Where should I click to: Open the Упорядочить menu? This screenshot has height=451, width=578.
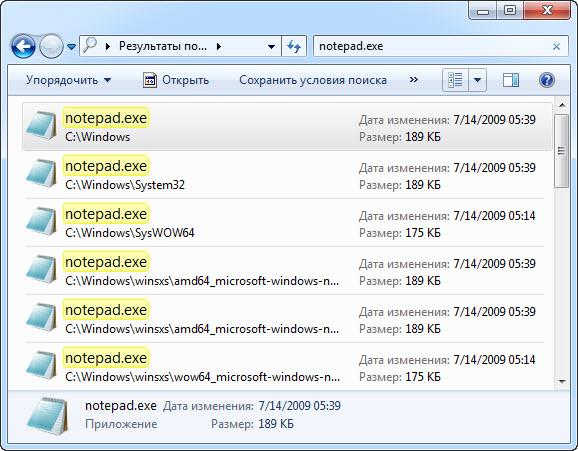click(69, 80)
